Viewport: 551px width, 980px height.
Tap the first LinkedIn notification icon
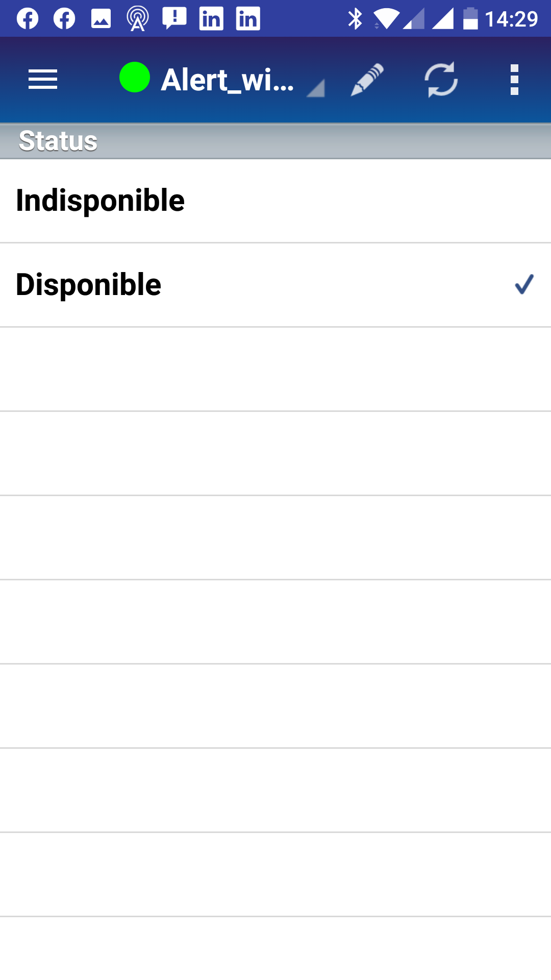click(x=211, y=19)
